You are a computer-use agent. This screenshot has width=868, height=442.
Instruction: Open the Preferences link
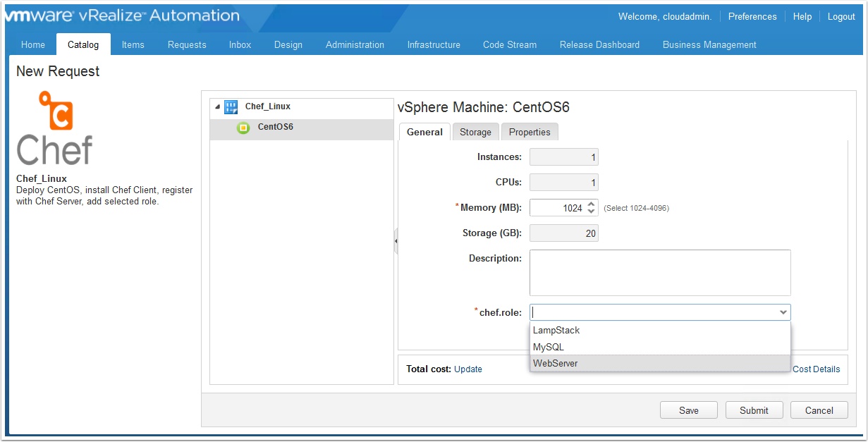tap(752, 17)
